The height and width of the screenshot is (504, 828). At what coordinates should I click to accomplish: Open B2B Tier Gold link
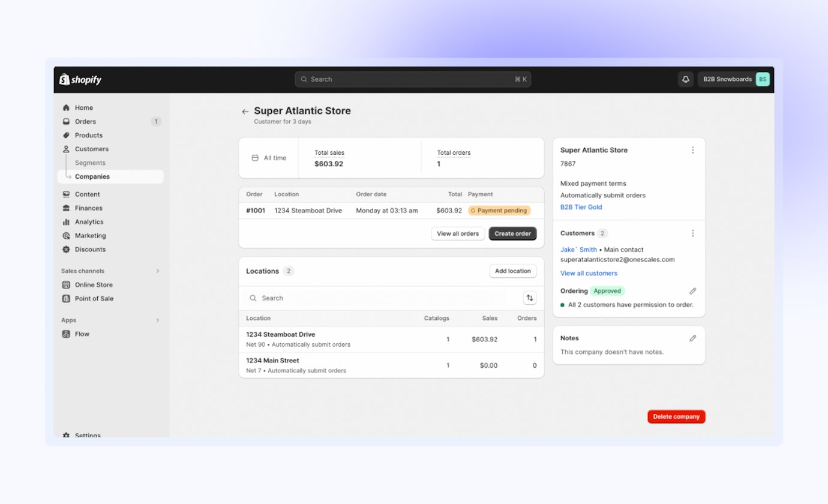tap(581, 208)
